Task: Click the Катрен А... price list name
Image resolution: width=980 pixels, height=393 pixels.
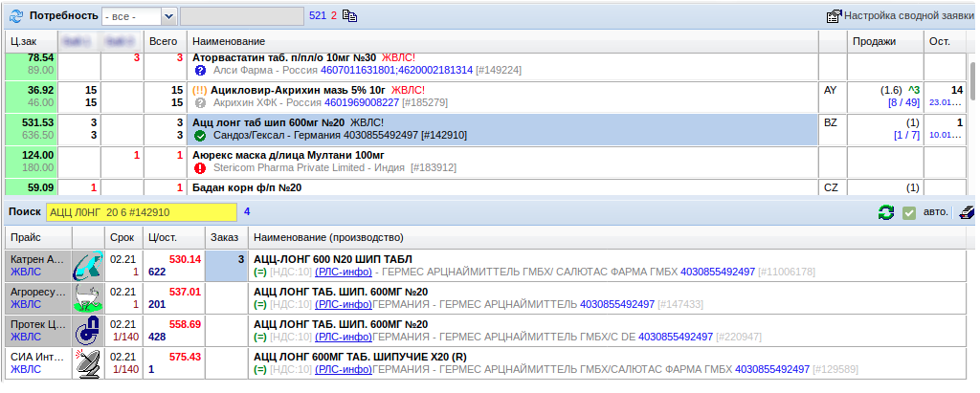Action: point(38,259)
